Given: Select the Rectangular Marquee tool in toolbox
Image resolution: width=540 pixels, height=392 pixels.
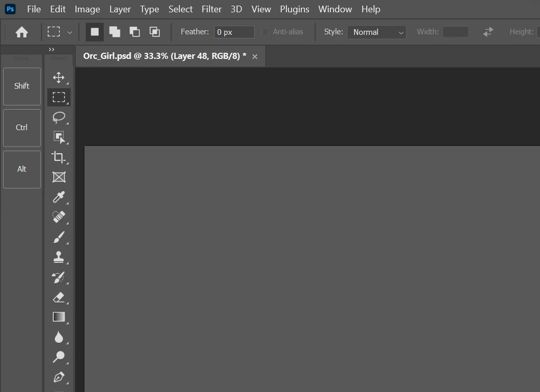Looking at the screenshot, I should (x=59, y=97).
